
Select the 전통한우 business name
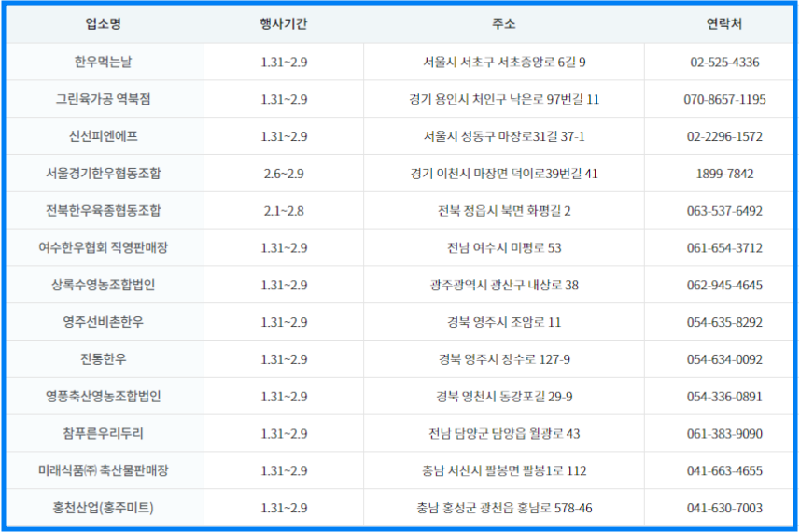click(x=103, y=359)
